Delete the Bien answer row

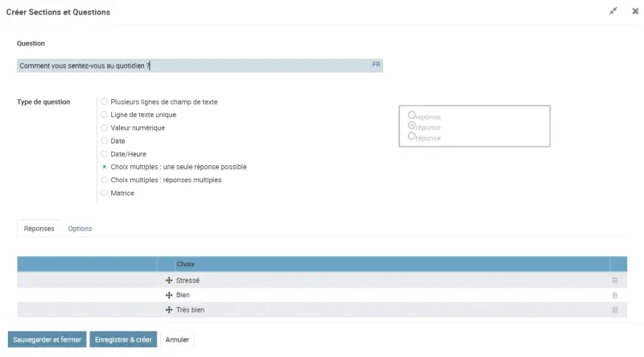coord(615,295)
